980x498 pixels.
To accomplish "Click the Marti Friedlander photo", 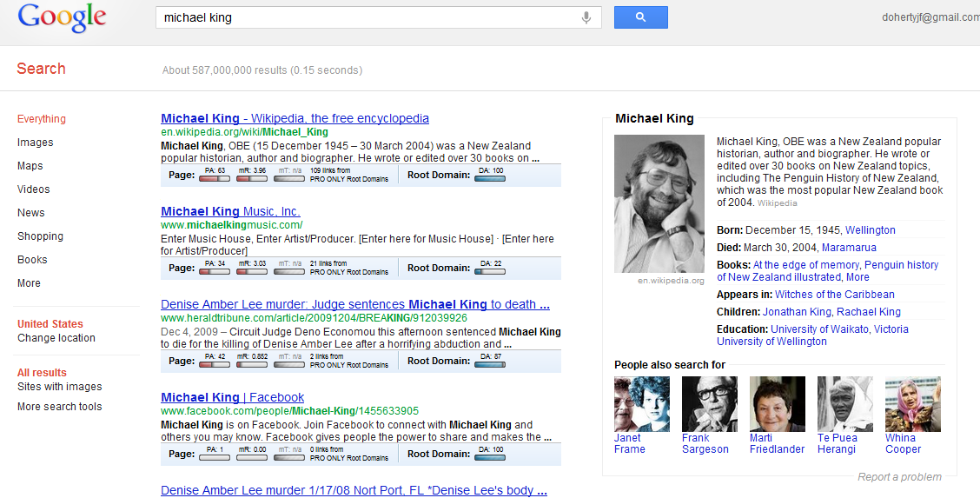I will [x=778, y=404].
